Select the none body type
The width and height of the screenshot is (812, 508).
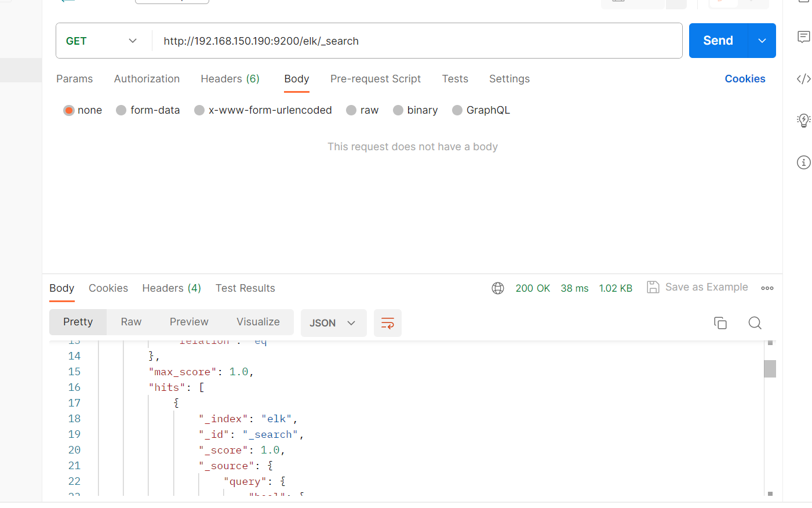[x=69, y=110]
